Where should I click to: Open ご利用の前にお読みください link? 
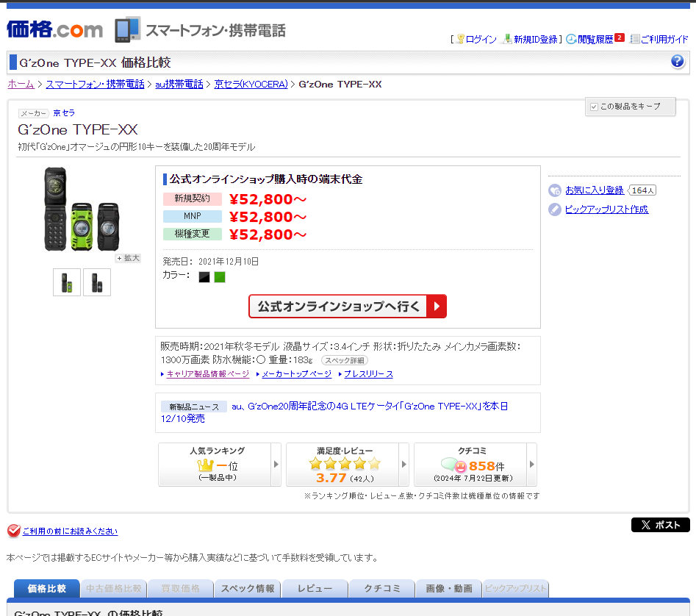click(x=70, y=531)
